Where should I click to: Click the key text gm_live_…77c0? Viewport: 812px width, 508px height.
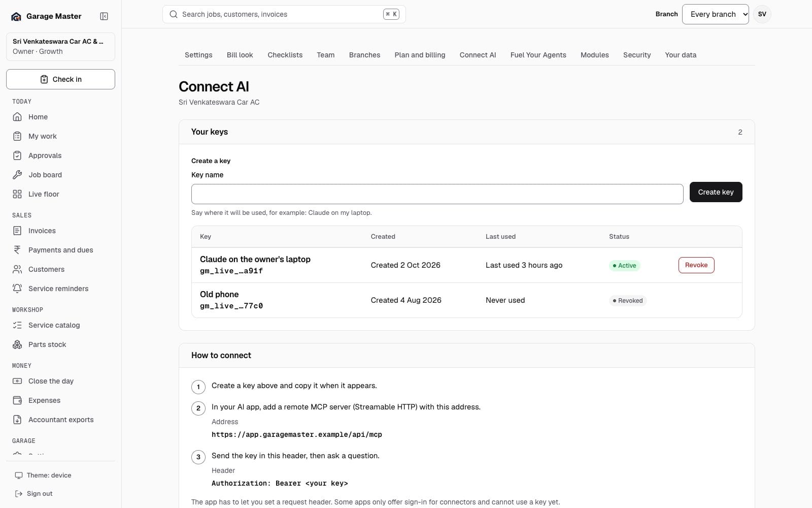tap(231, 306)
